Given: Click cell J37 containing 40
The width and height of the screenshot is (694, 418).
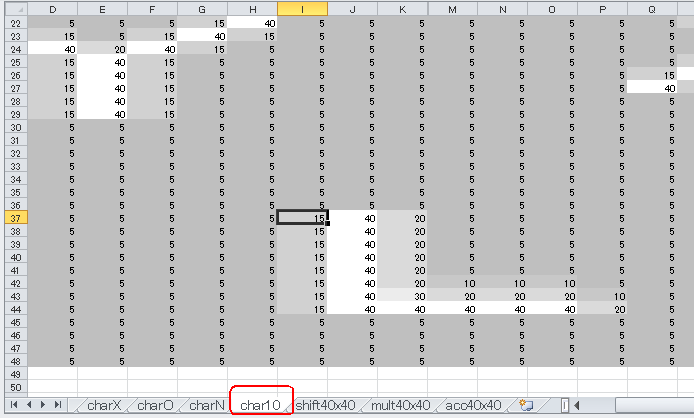Looking at the screenshot, I should [352, 218].
